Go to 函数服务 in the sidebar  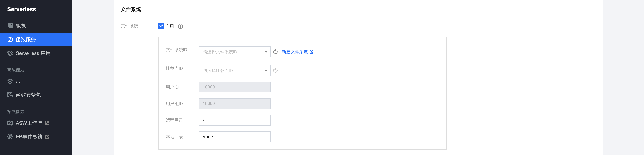tap(36, 40)
